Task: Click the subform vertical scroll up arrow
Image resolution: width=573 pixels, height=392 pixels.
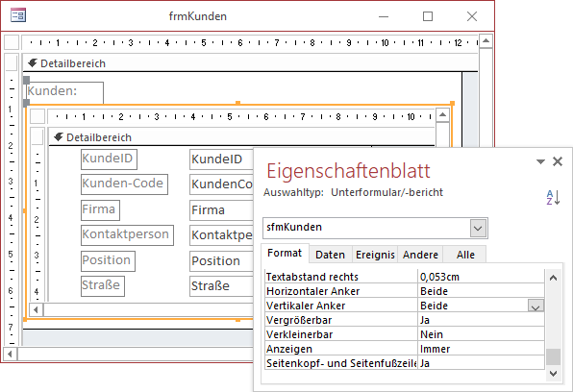Action: point(442,115)
